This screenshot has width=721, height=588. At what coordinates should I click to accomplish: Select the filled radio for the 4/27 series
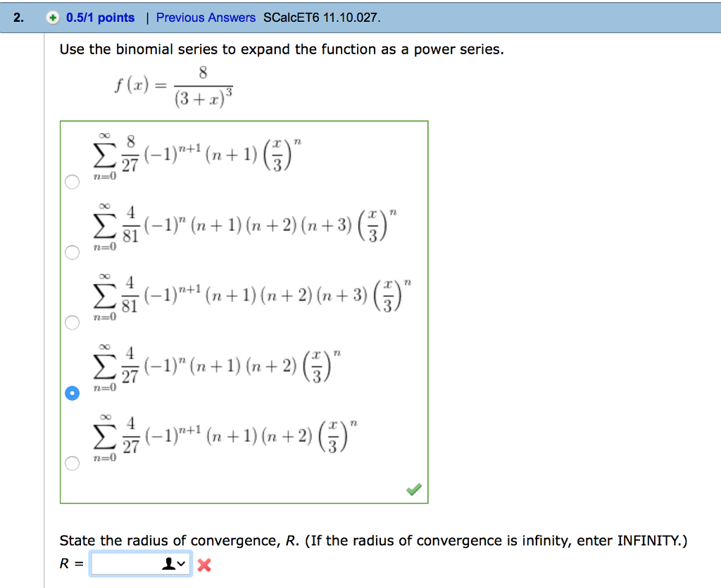pos(72,393)
